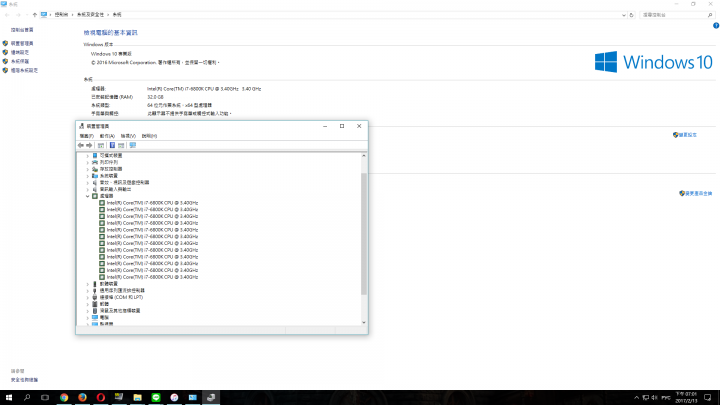Image resolution: width=720 pixels, height=405 pixels.
Task: Open 安全性與維護 security and maintenance link
Action: tap(24, 380)
